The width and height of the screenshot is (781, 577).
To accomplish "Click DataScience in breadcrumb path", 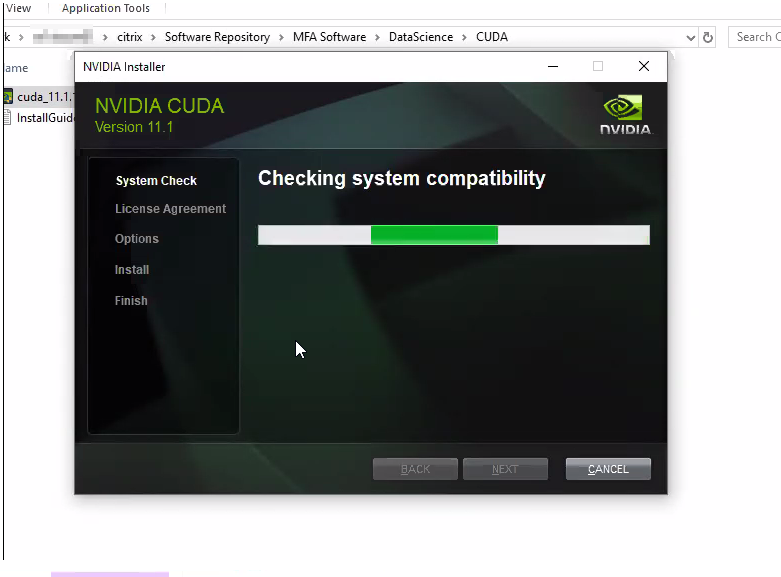I will click(421, 37).
